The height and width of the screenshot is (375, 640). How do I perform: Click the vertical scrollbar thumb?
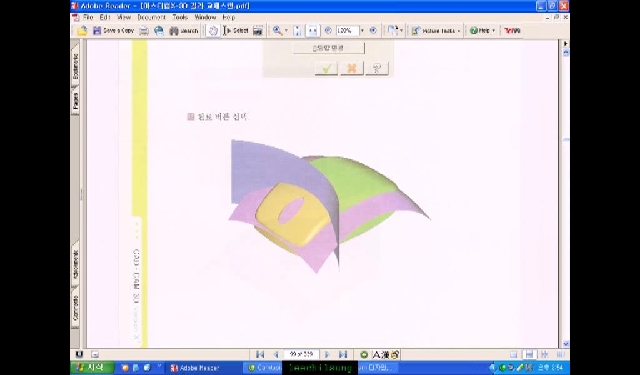[x=566, y=140]
